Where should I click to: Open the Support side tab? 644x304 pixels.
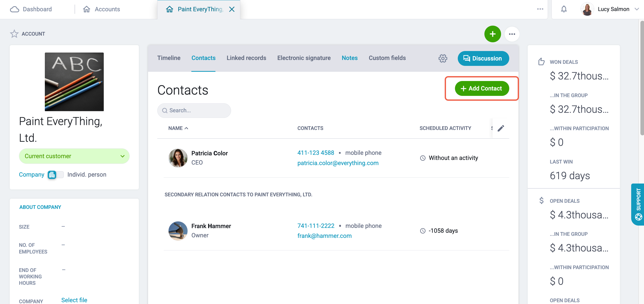click(x=638, y=204)
